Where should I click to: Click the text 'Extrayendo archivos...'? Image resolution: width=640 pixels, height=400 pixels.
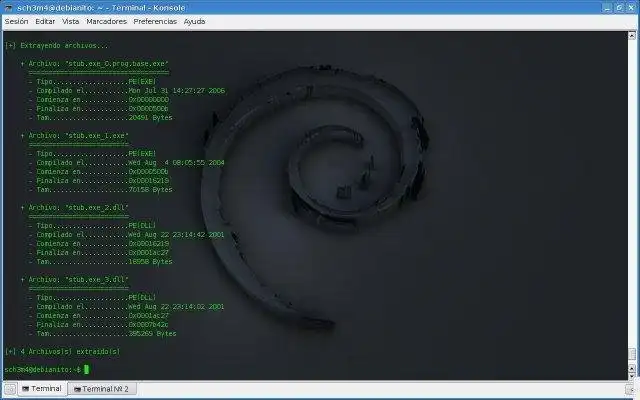tap(64, 46)
